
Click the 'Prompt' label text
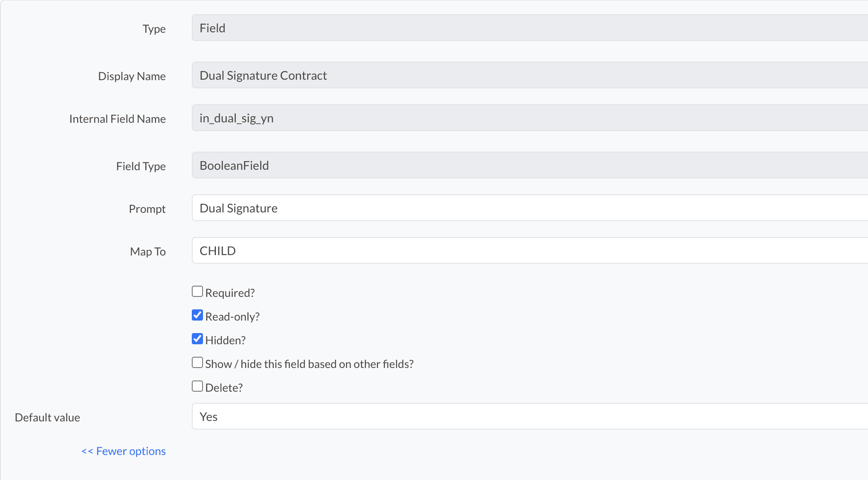(x=147, y=209)
